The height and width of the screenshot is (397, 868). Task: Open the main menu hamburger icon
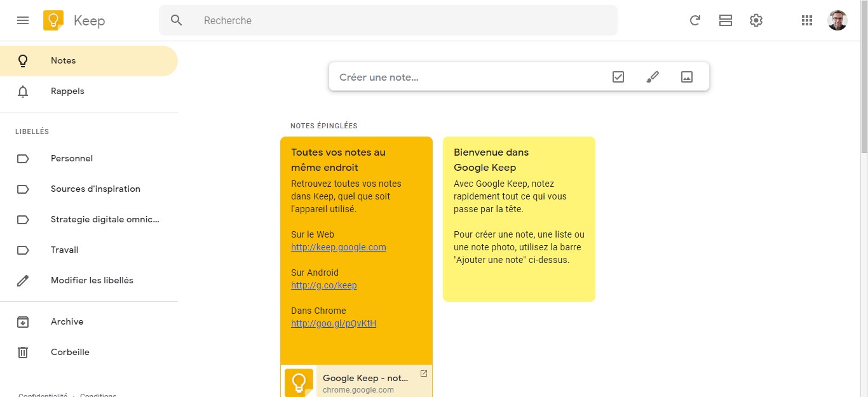23,20
